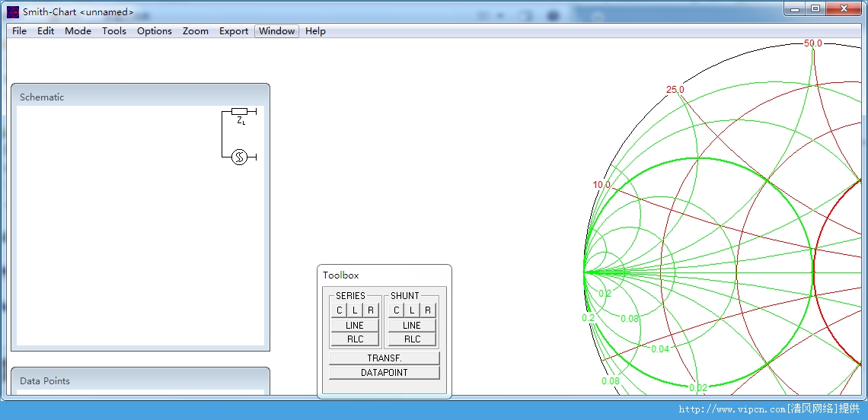Viewport: 868px width, 420px height.
Task: Close the Smith-Chart window
Action: click(844, 8)
